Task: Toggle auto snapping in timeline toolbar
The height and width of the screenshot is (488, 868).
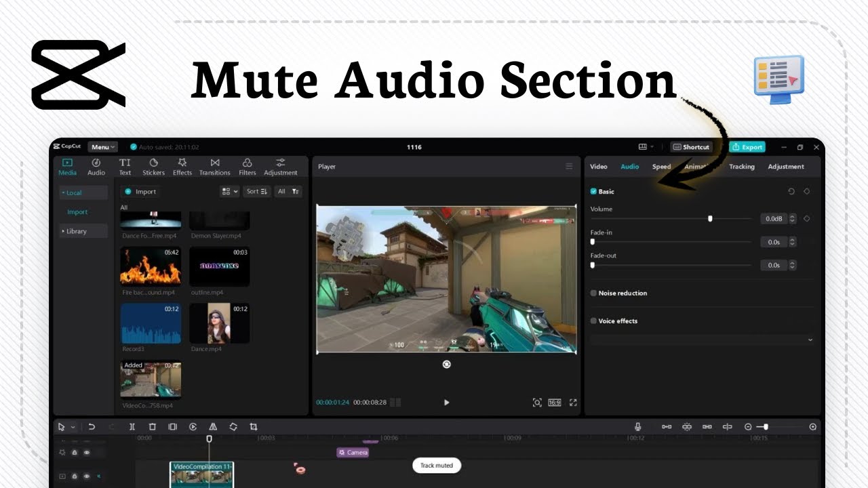Action: [x=687, y=427]
